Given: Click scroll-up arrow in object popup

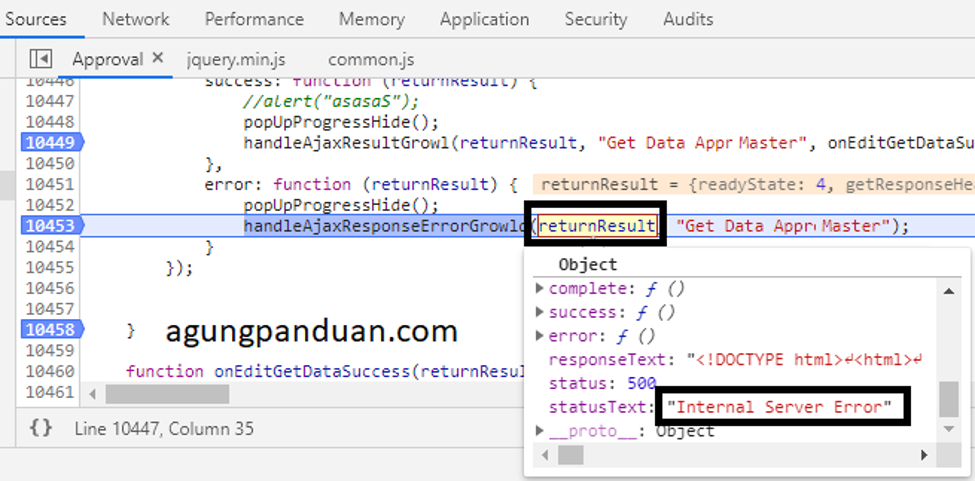Looking at the screenshot, I should 949,291.
